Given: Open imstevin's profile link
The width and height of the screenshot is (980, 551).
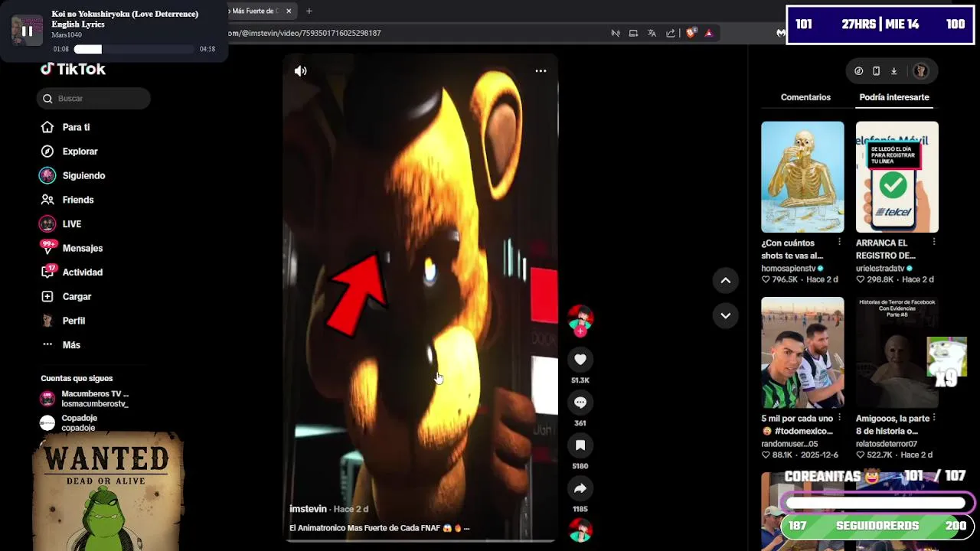Looking at the screenshot, I should [x=308, y=509].
